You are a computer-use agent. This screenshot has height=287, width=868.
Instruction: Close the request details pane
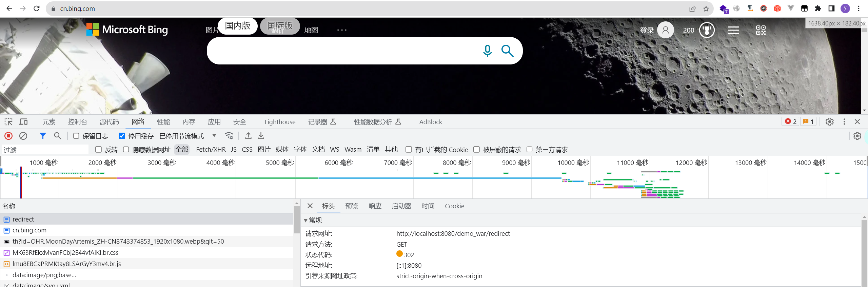point(310,206)
